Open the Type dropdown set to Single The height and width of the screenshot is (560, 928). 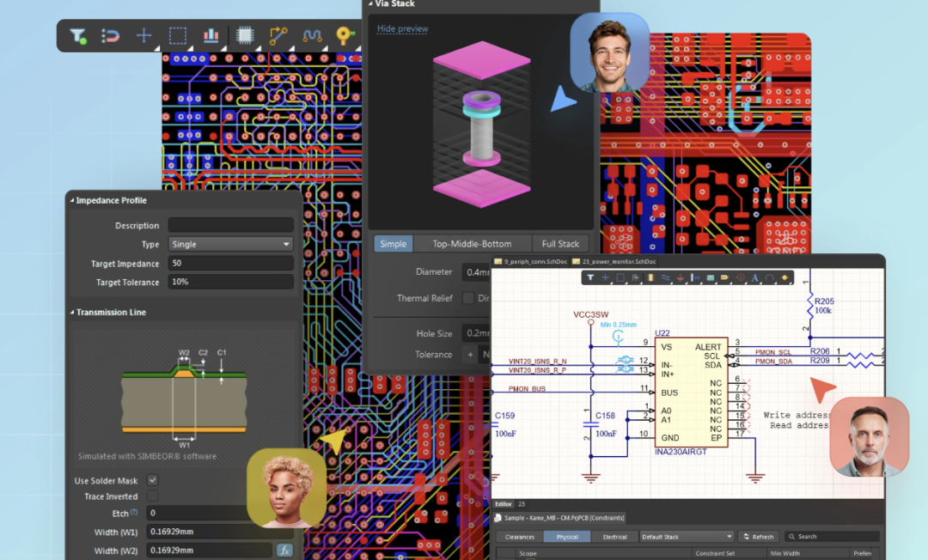(230, 245)
